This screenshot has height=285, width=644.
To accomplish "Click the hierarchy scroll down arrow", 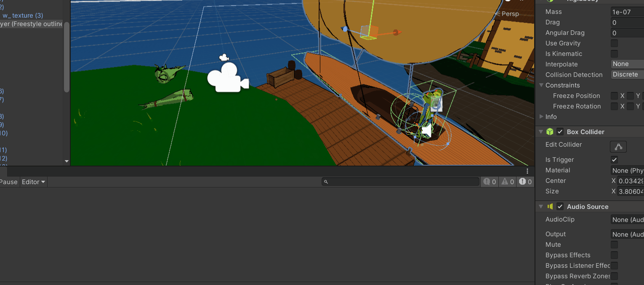I will pos(67,161).
